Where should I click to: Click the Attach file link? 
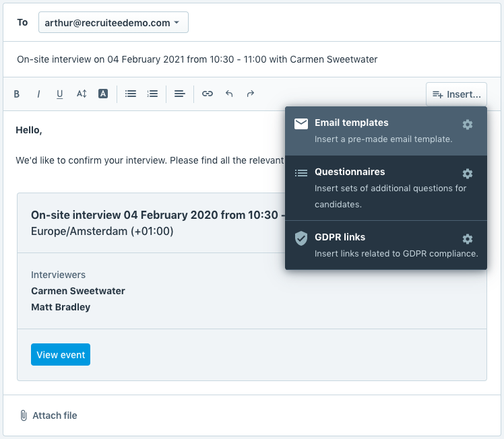(49, 415)
